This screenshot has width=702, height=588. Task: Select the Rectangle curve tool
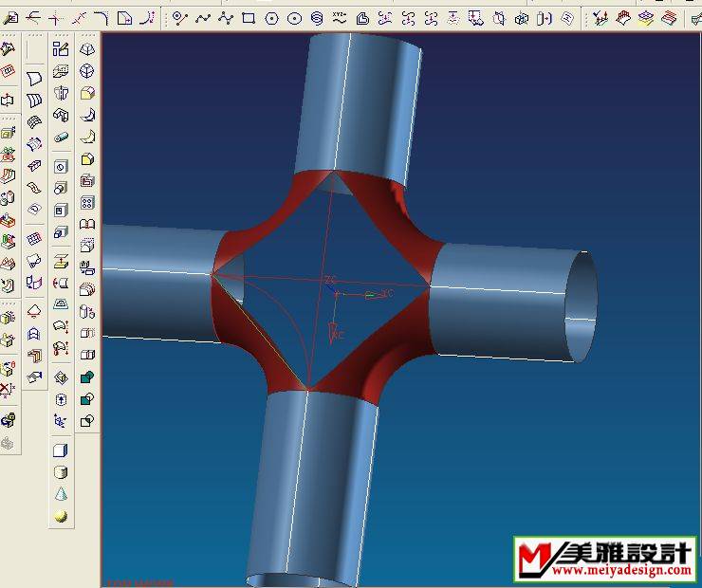[x=249, y=17]
